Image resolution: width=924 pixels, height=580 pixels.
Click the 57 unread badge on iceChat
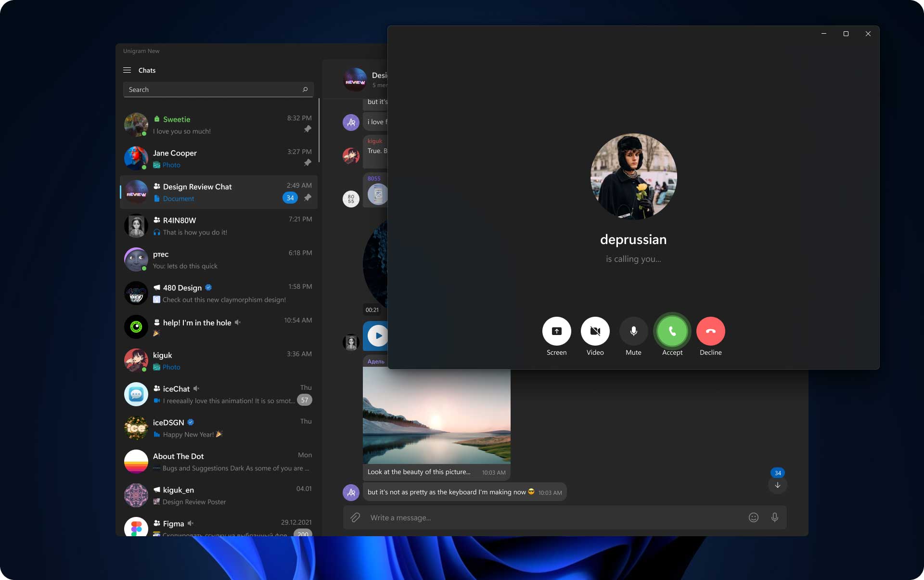point(305,400)
